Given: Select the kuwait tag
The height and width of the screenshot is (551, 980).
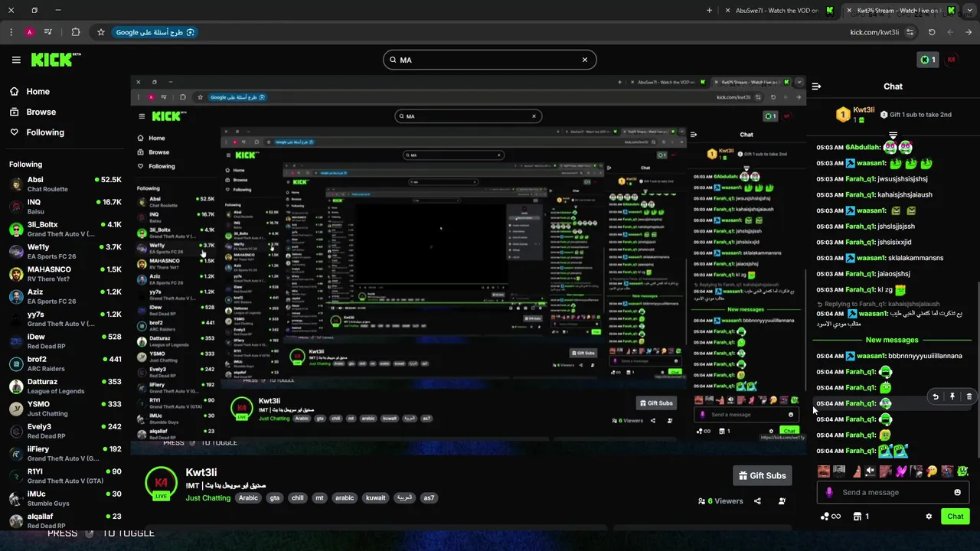Looking at the screenshot, I should point(376,498).
